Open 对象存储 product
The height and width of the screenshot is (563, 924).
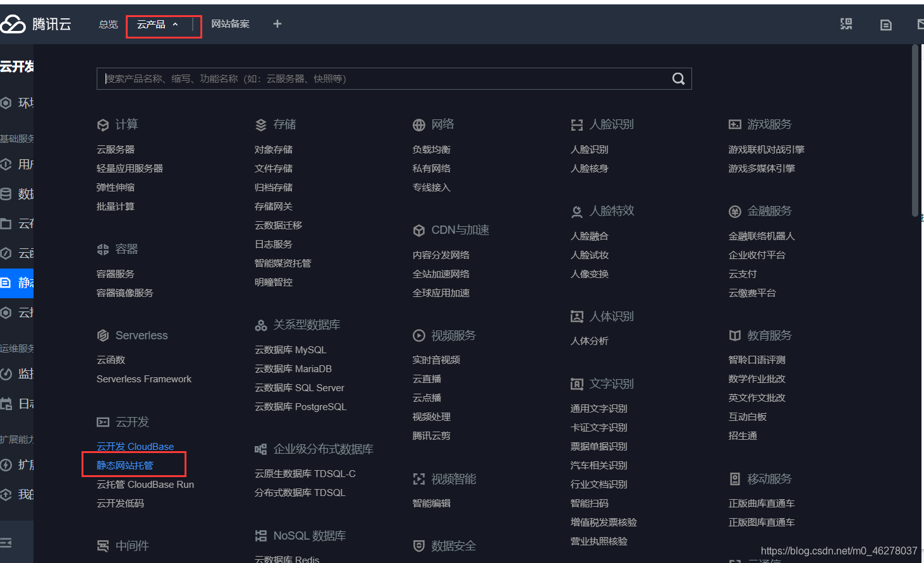pos(274,150)
